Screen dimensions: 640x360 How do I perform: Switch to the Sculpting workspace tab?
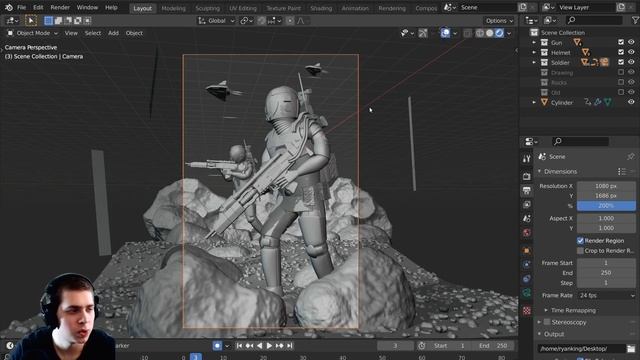[x=207, y=8]
